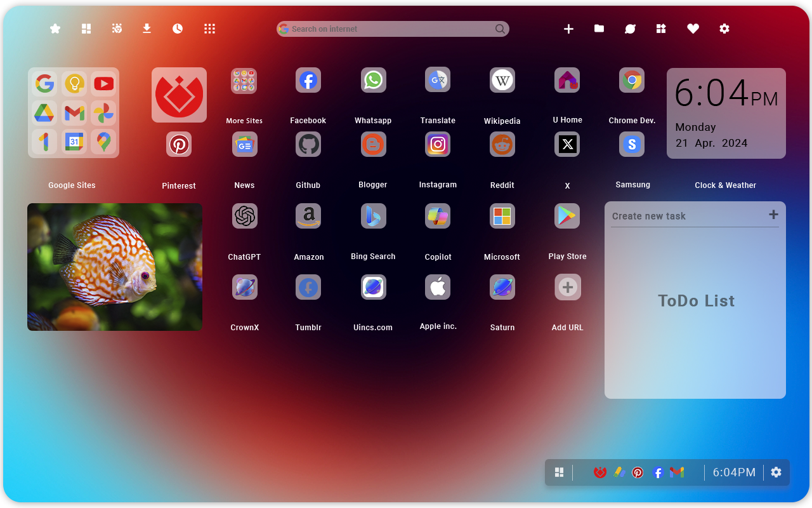
Task: Open the Play Store shortcut
Action: (566, 216)
